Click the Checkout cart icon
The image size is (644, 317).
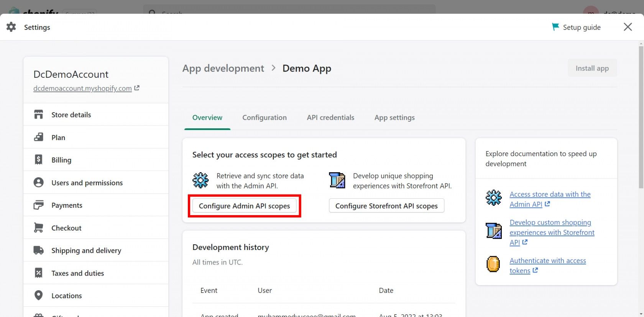click(38, 228)
